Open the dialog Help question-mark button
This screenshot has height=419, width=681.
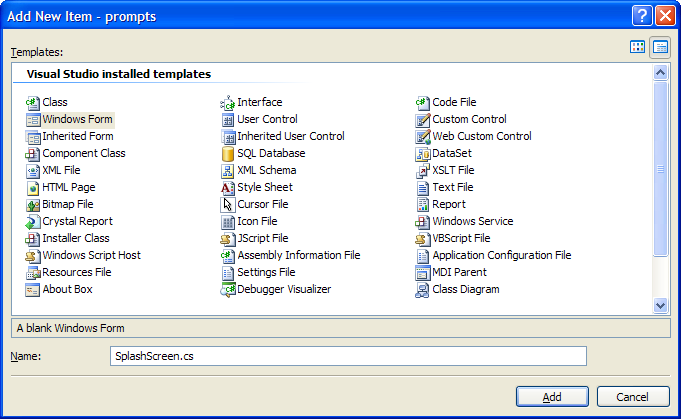(x=642, y=15)
